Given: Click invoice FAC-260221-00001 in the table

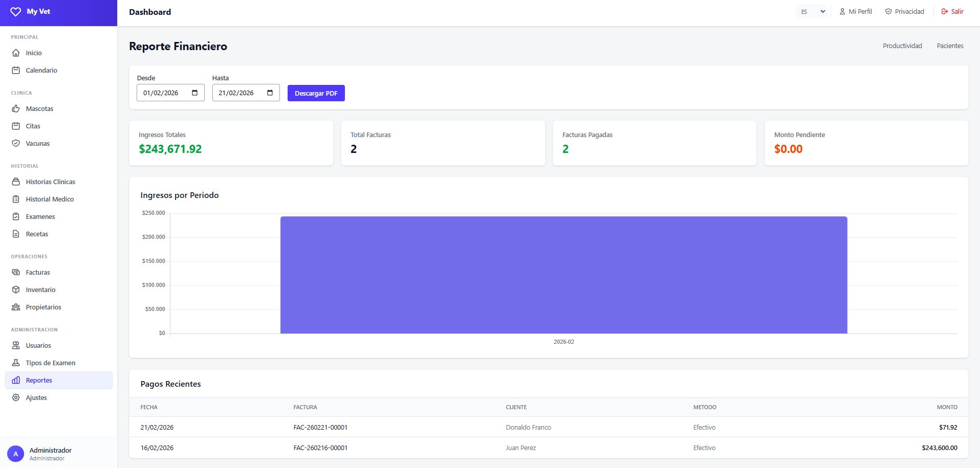Looking at the screenshot, I should [320, 427].
